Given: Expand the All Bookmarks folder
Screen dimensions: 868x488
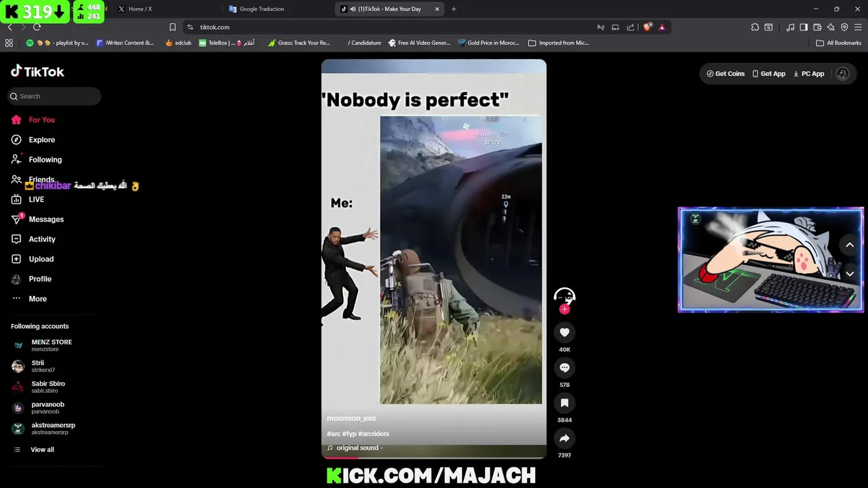Looking at the screenshot, I should pos(839,43).
